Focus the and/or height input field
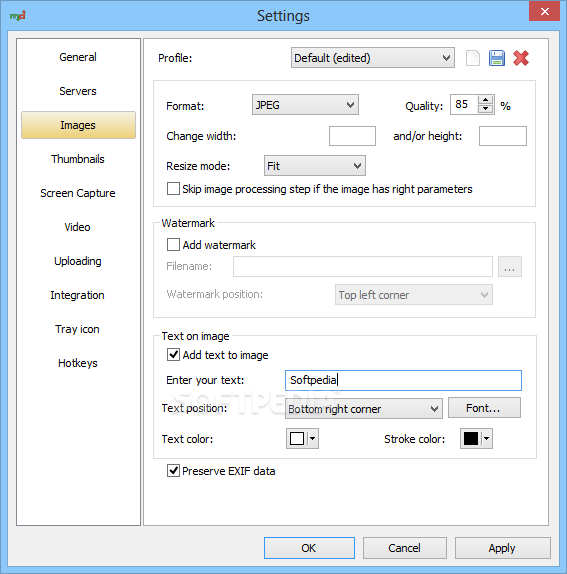Viewport: 567px width, 574px height. [503, 136]
